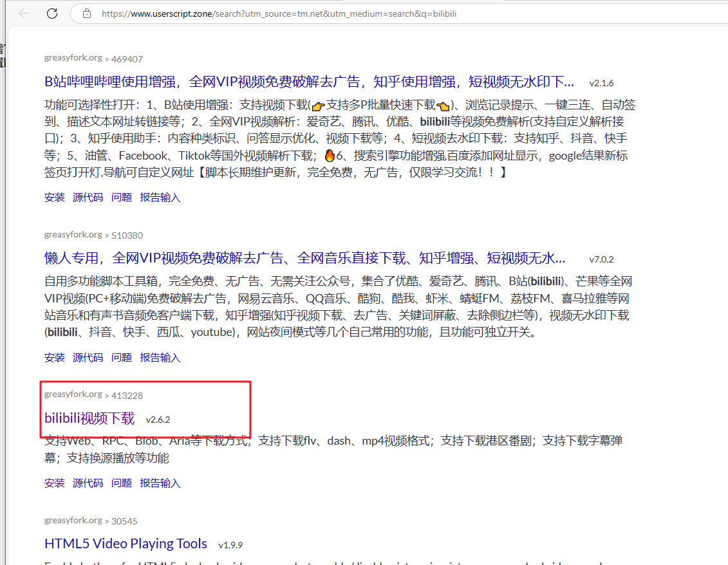This screenshot has width=728, height=565.
Task: Open the bilibili视频下载 script link
Action: click(89, 418)
